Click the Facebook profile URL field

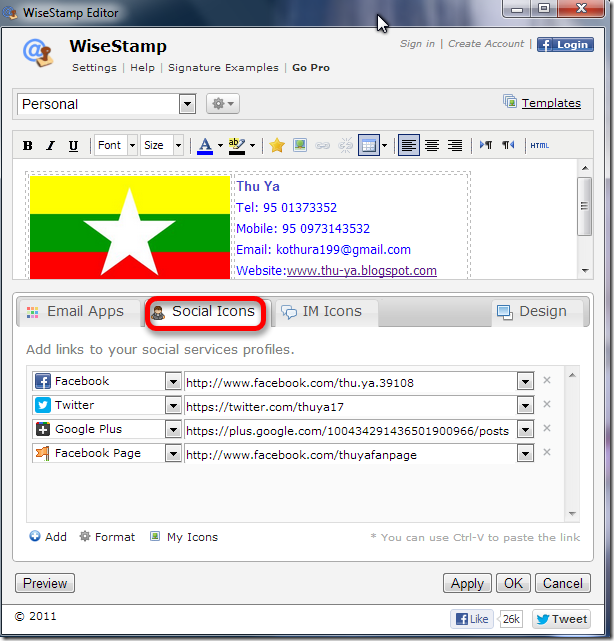pyautogui.click(x=351, y=383)
